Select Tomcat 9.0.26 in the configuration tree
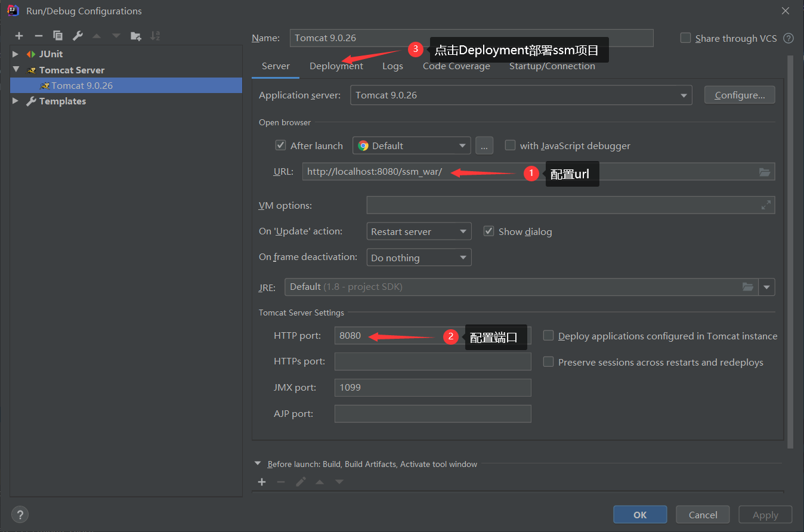The image size is (804, 532). pos(126,85)
